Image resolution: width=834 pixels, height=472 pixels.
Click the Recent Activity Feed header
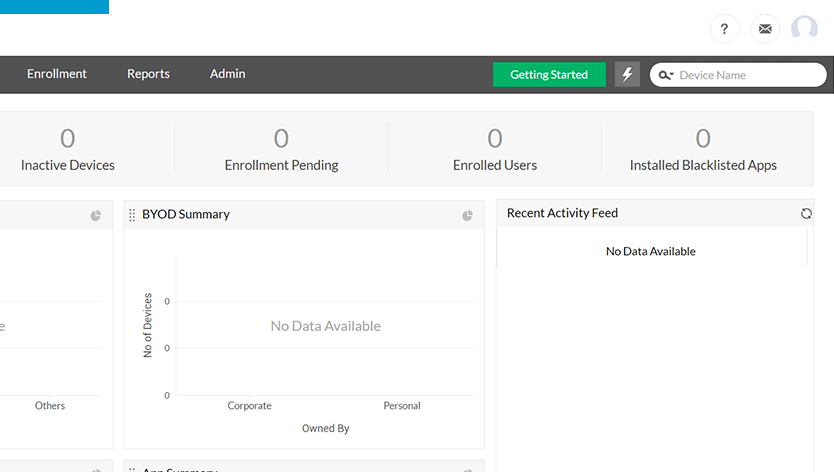point(562,213)
